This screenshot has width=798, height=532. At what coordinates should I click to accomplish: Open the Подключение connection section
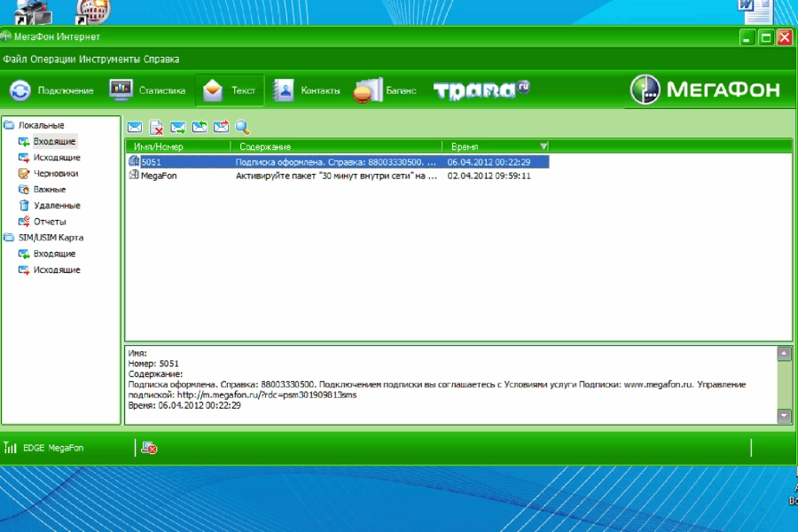pyautogui.click(x=51, y=90)
